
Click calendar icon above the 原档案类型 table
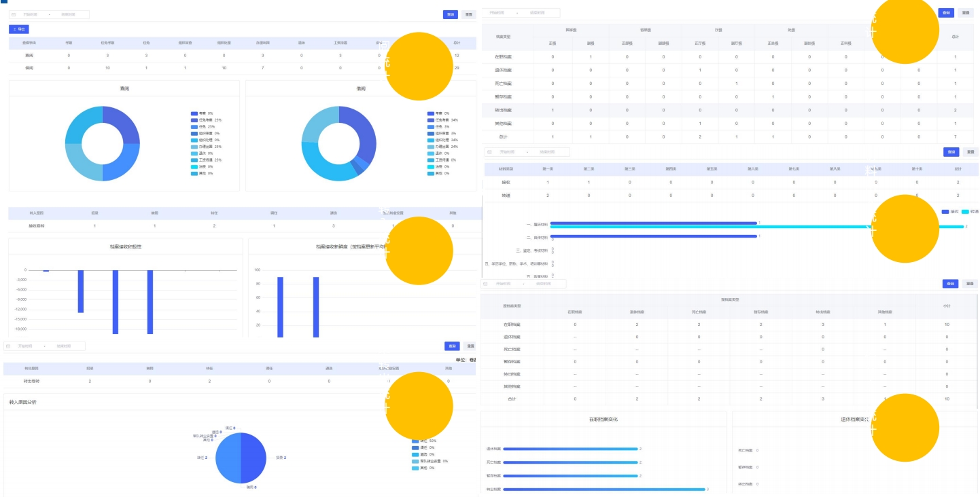[x=485, y=284]
